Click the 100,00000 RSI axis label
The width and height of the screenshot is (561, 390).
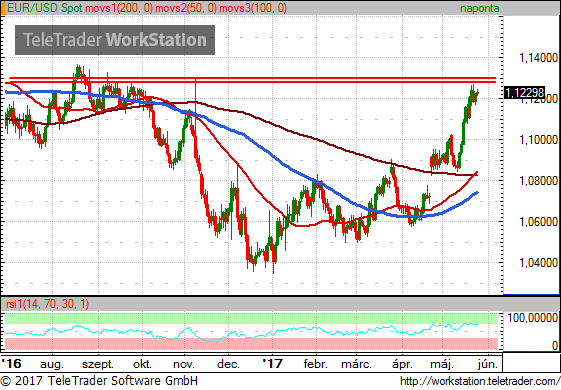(532, 317)
